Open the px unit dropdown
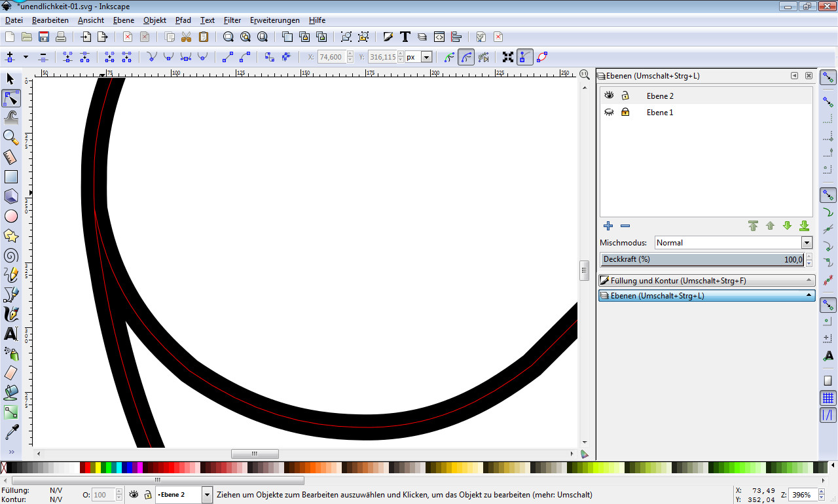 426,58
